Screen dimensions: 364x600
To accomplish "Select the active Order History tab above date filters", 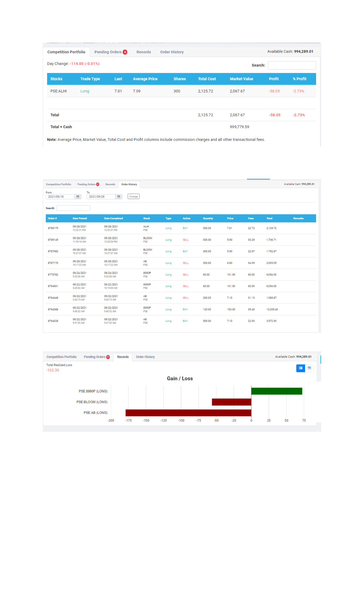I will coord(129,184).
